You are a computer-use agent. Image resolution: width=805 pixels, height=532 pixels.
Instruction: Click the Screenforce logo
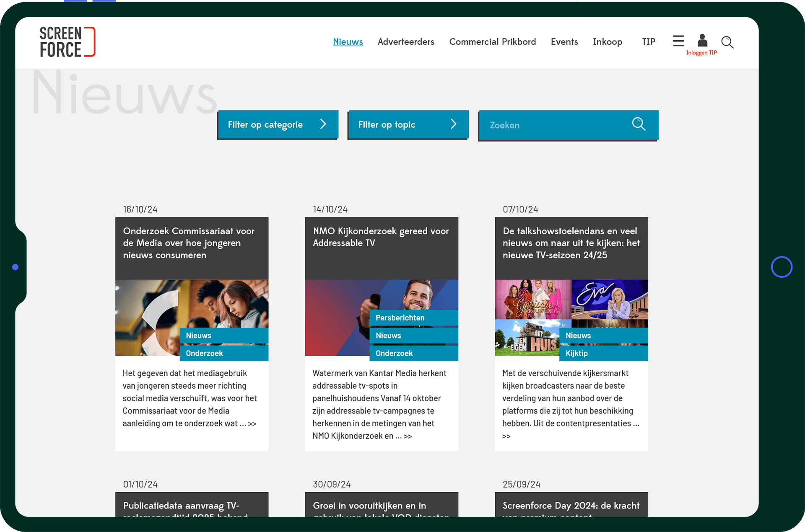coord(67,42)
